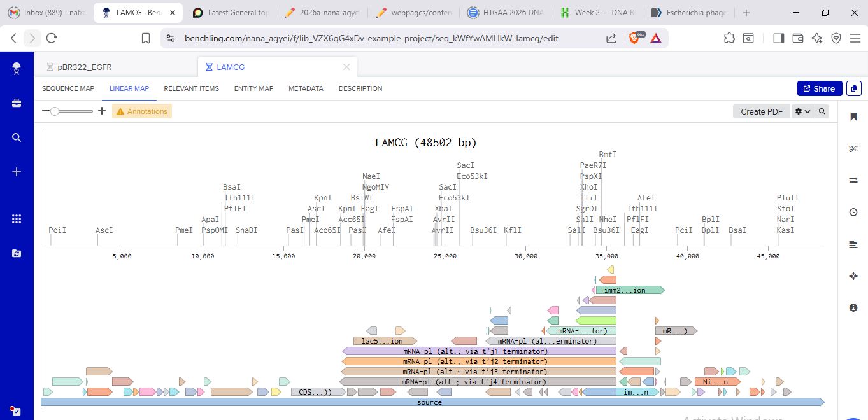Open the Projects briefcase in sidebar

click(x=17, y=103)
